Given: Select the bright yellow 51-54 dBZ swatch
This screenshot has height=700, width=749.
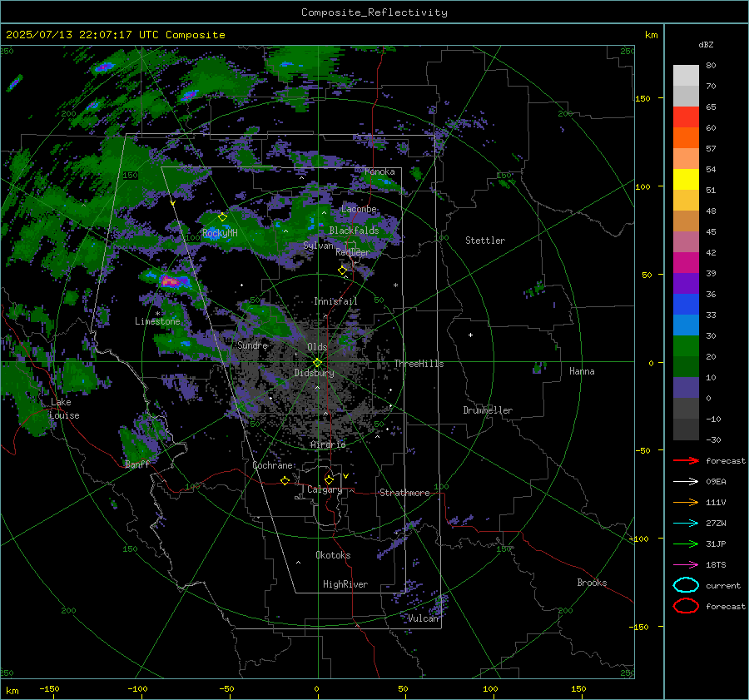Looking at the screenshot, I should 686,180.
